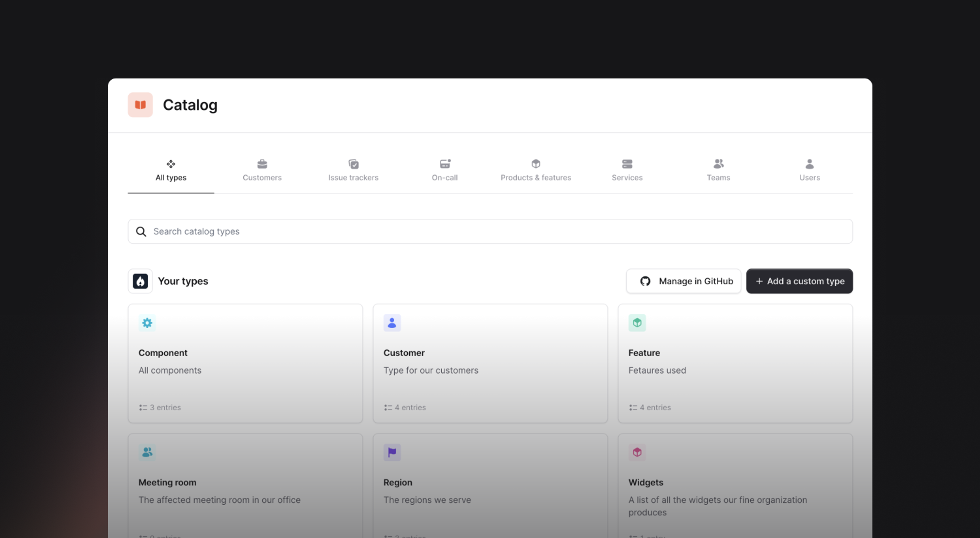Click the orange Catalog book icon
Viewport: 980px width, 538px height.
coord(140,105)
